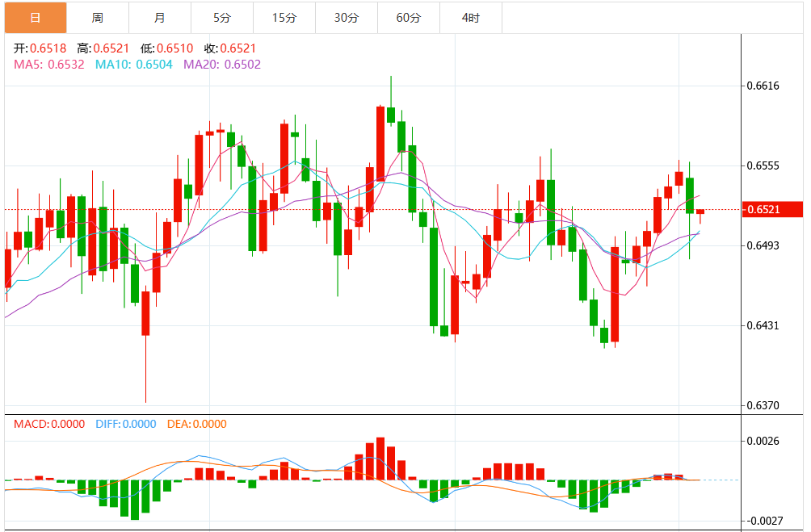Click the DEA:0.0000 label
Screen dimensions: 811x532
point(196,424)
